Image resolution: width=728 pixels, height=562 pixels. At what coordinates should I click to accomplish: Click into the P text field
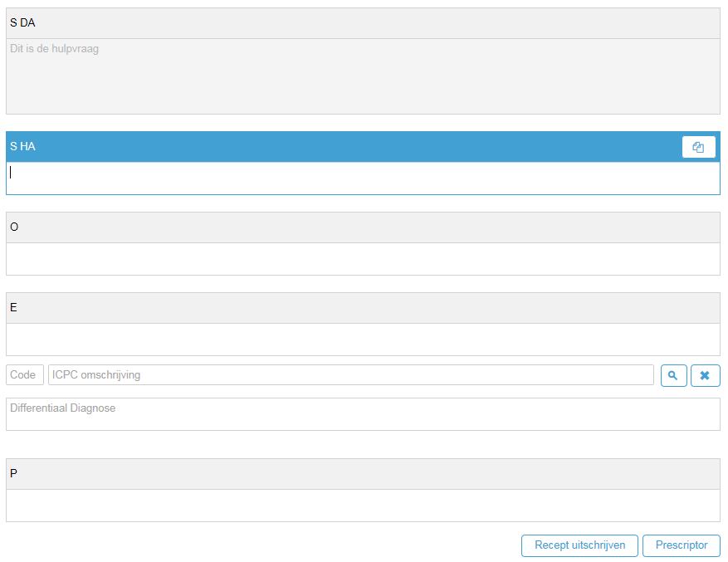(x=363, y=506)
